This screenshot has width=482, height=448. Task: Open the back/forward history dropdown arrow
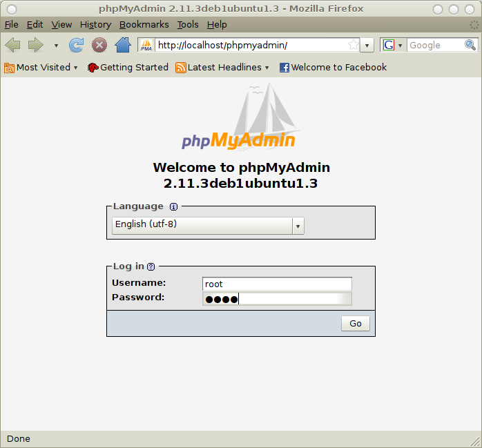56,46
